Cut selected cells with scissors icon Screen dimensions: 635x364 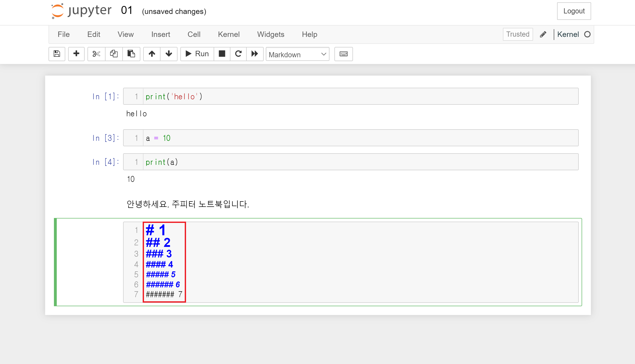tap(96, 54)
